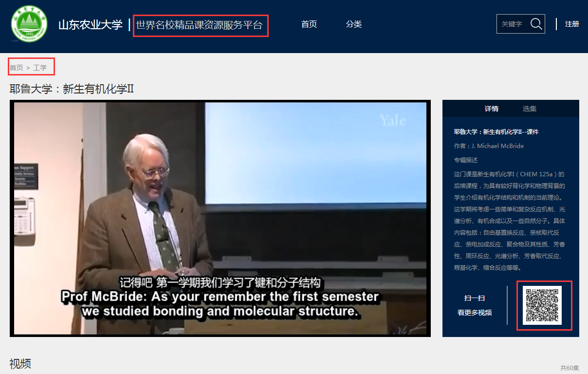
Task: Open 首页 in the top navigation bar
Action: pos(309,24)
